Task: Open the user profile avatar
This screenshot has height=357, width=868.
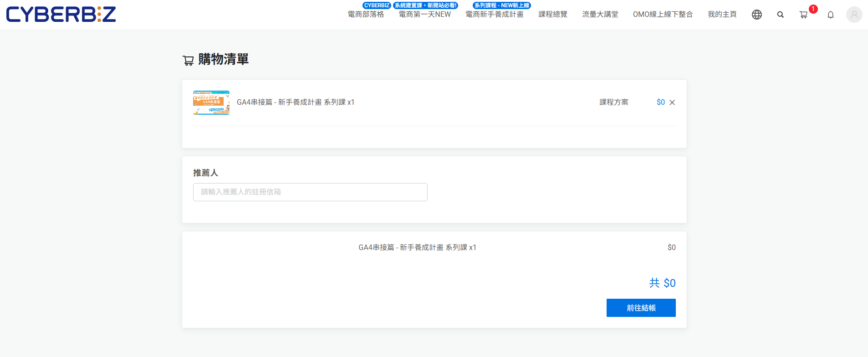Action: [x=854, y=15]
